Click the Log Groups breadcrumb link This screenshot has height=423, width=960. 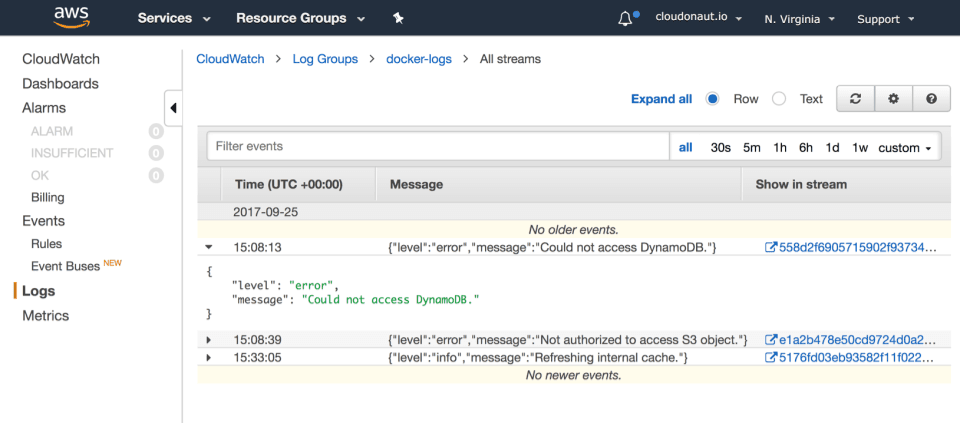click(x=325, y=59)
